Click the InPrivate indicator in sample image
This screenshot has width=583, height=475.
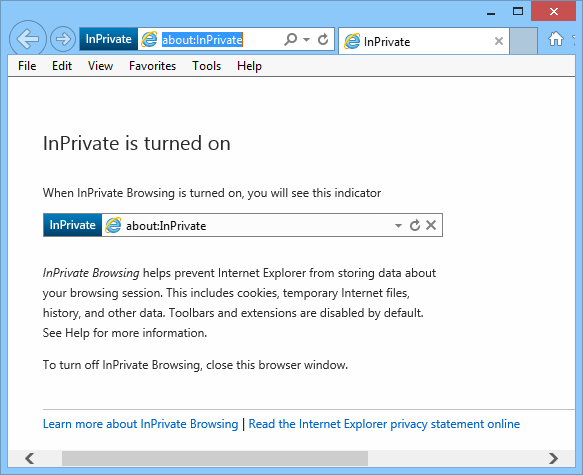click(73, 225)
